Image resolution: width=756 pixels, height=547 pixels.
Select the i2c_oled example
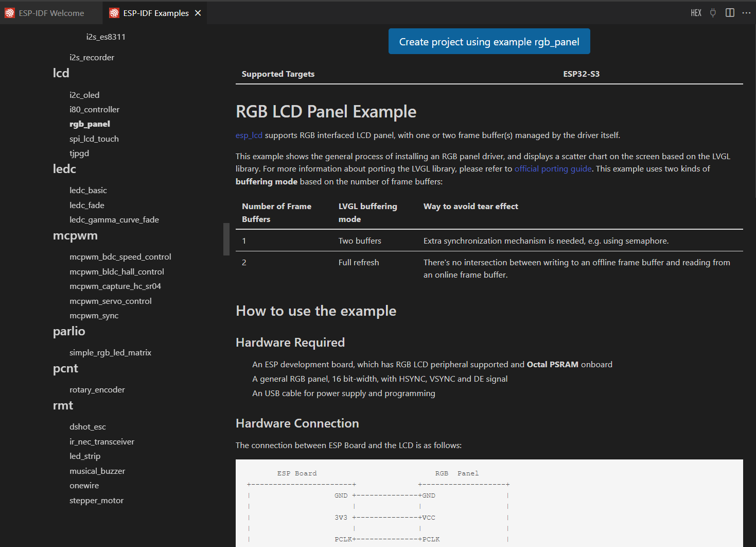point(84,95)
